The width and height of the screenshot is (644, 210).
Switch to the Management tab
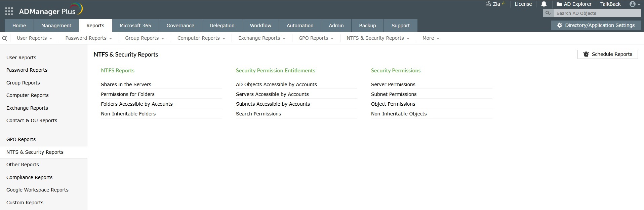[56, 26]
